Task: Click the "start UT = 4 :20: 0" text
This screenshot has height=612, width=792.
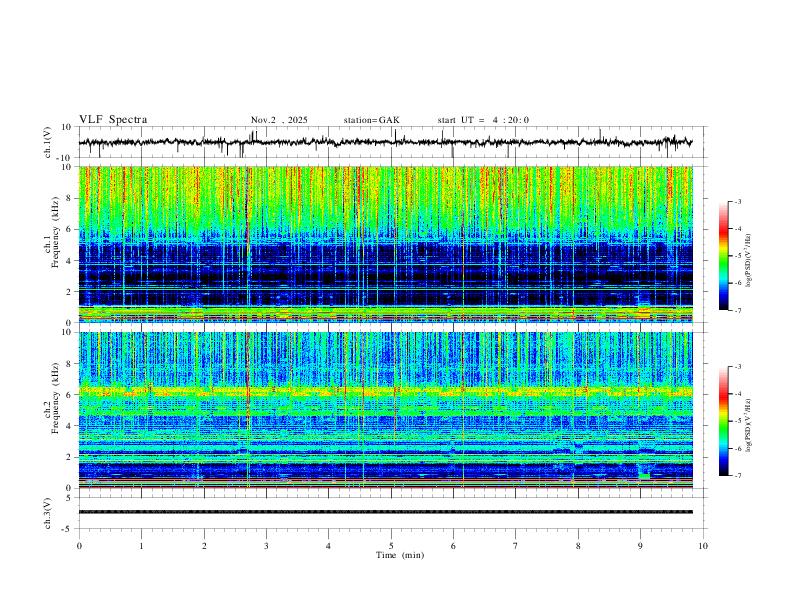Action: pyautogui.click(x=483, y=120)
